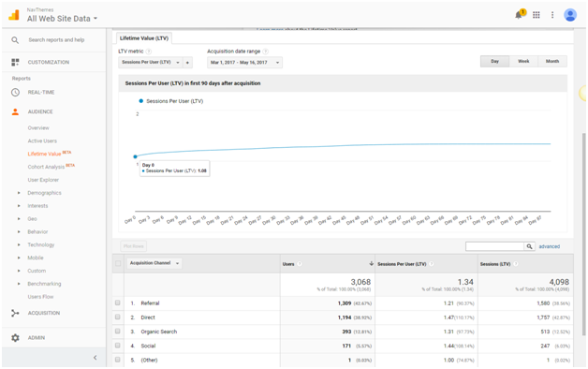Open the Social channel link
588x369 pixels.
[x=148, y=346]
